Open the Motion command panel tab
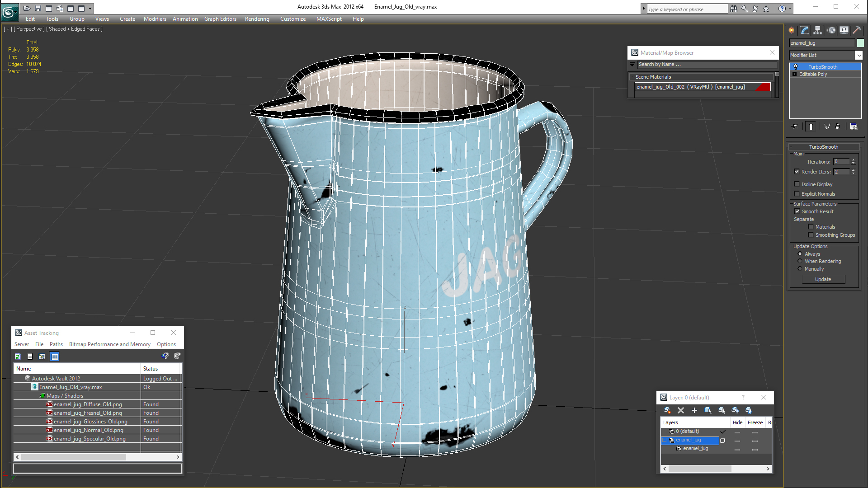 click(831, 30)
